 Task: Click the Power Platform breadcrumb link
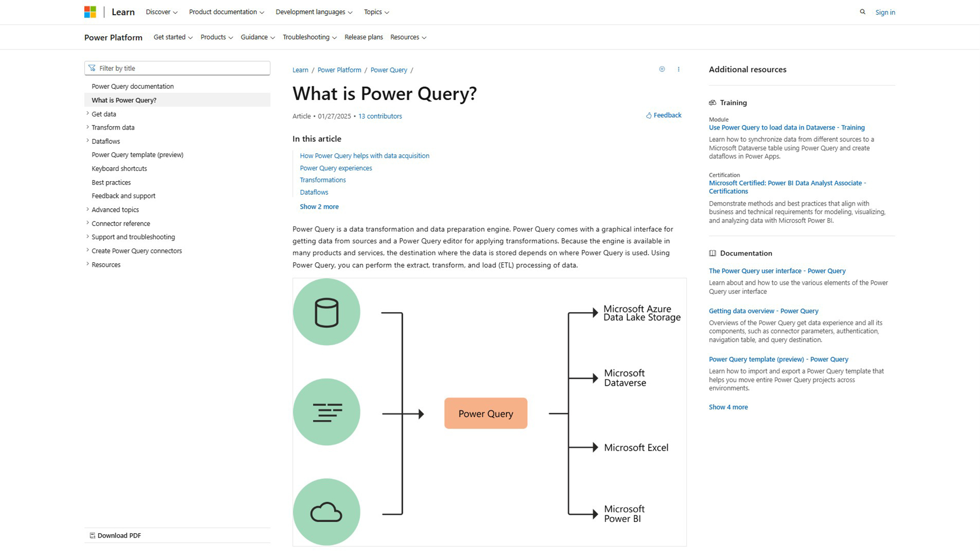[x=339, y=70]
